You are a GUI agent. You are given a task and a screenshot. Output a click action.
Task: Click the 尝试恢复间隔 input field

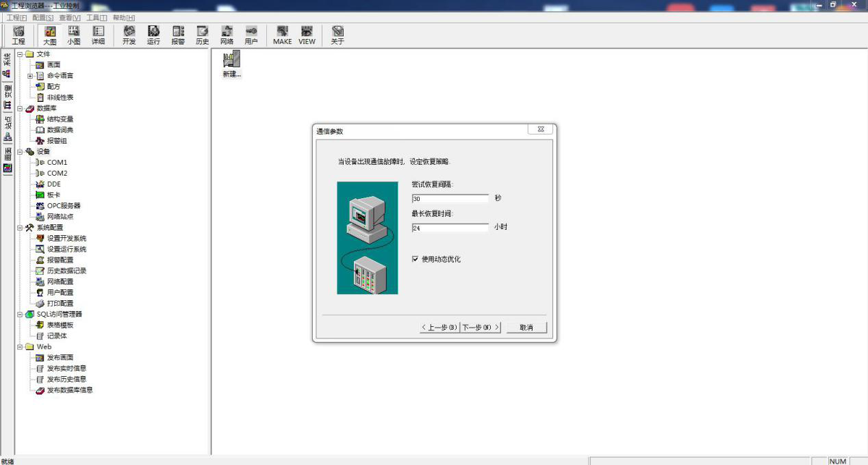click(450, 199)
